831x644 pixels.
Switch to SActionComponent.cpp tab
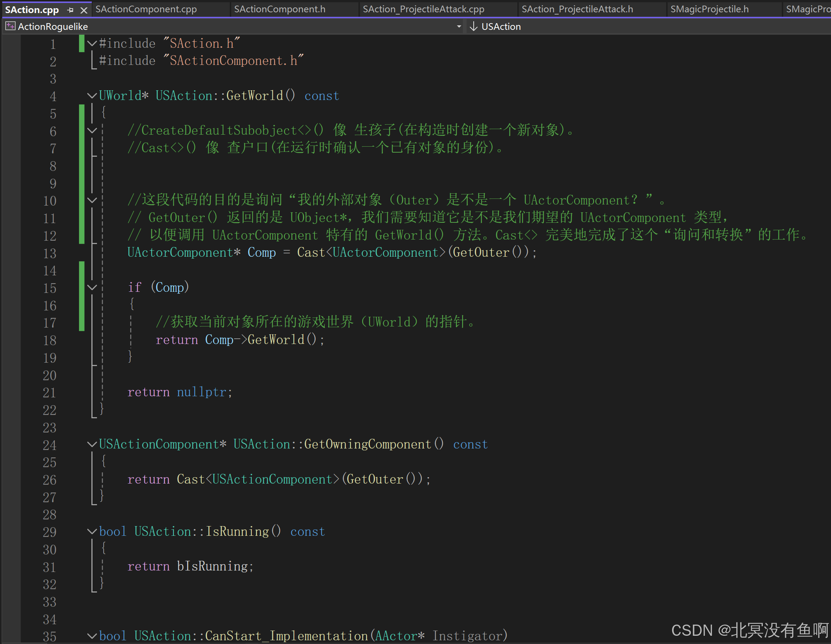(146, 9)
